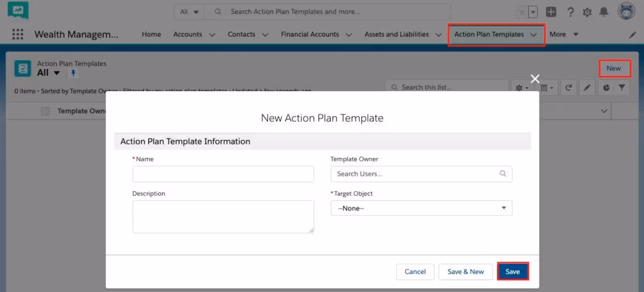Click Cancel in the dialog
The height and width of the screenshot is (292, 644).
415,271
